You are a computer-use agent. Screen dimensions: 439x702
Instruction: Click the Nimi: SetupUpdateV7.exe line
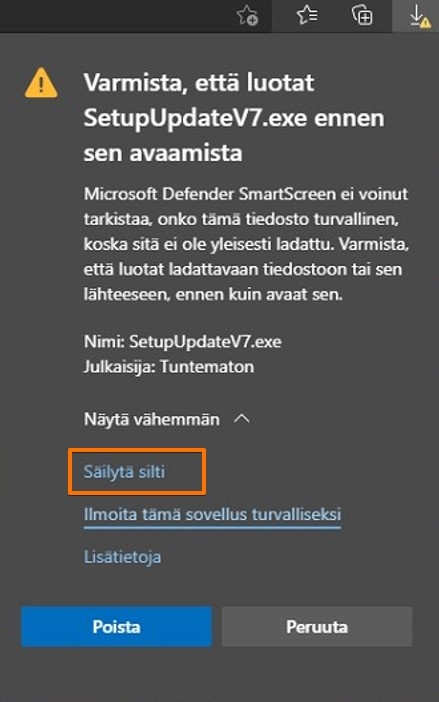[x=183, y=342]
